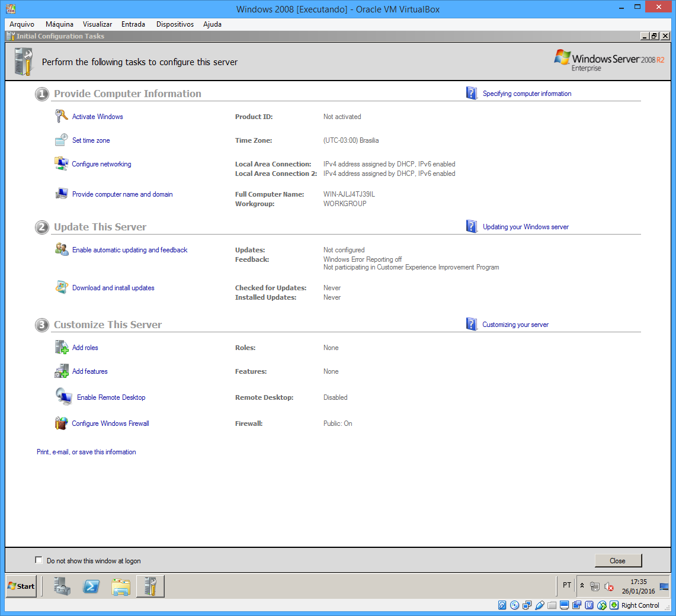The width and height of the screenshot is (676, 616).
Task: Click the (UTC-03:00) Brasilia time zone value
Action: tap(351, 140)
